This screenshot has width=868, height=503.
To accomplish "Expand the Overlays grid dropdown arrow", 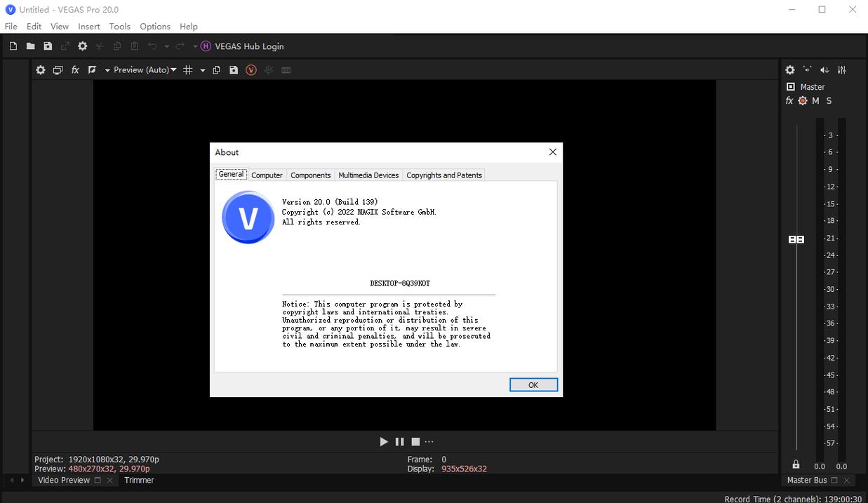I will [x=203, y=70].
